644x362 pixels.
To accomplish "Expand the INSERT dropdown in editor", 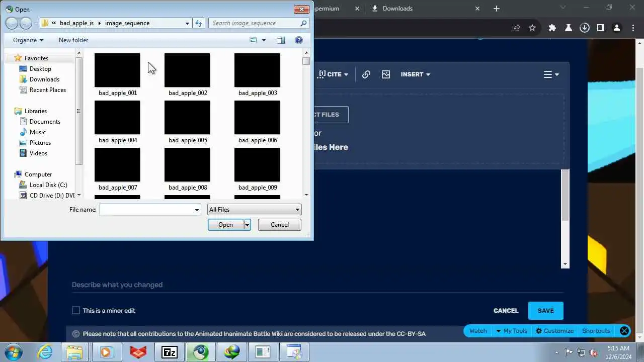I will point(416,74).
